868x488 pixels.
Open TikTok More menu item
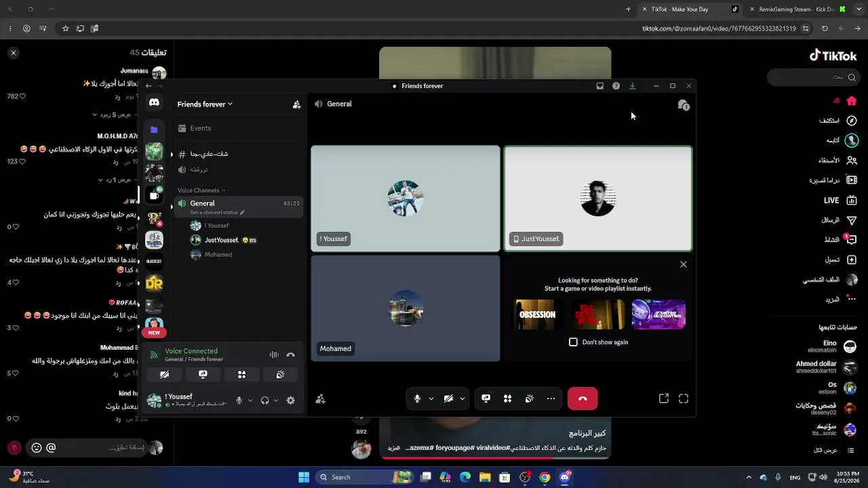coord(840,300)
